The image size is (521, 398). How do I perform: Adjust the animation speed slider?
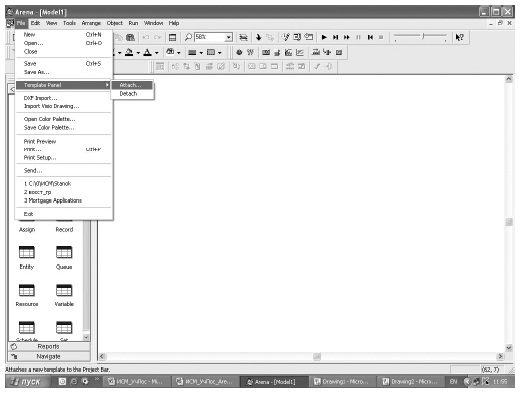[423, 36]
